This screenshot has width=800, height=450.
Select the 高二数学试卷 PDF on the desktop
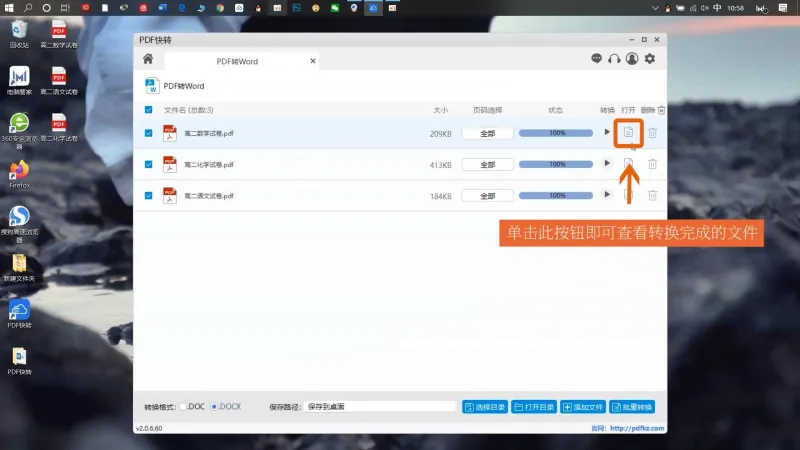click(59, 34)
